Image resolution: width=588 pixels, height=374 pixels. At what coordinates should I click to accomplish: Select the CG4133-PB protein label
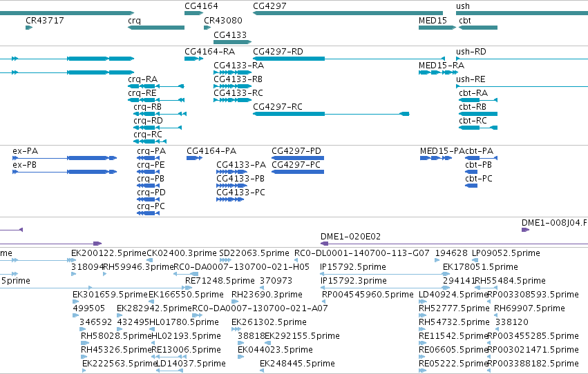click(x=240, y=179)
